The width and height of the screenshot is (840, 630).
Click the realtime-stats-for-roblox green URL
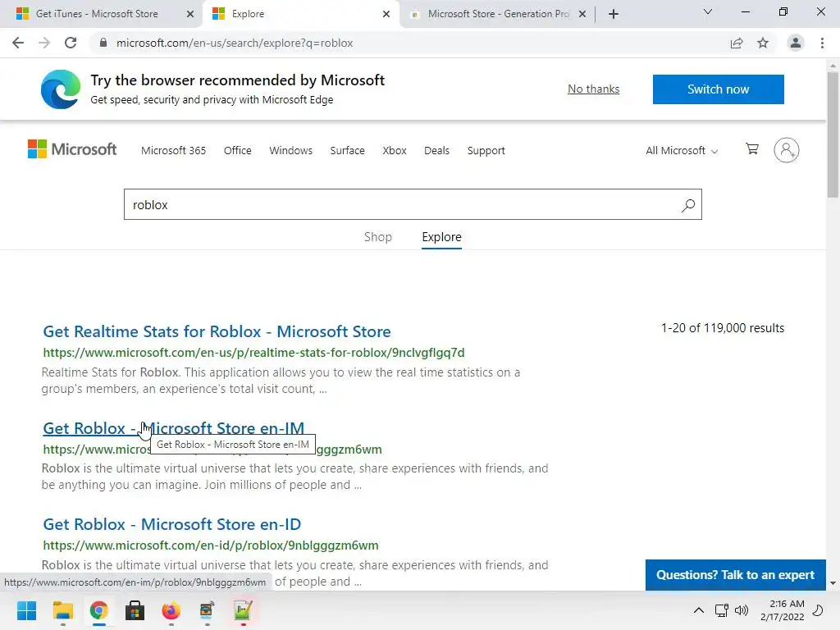pos(253,353)
